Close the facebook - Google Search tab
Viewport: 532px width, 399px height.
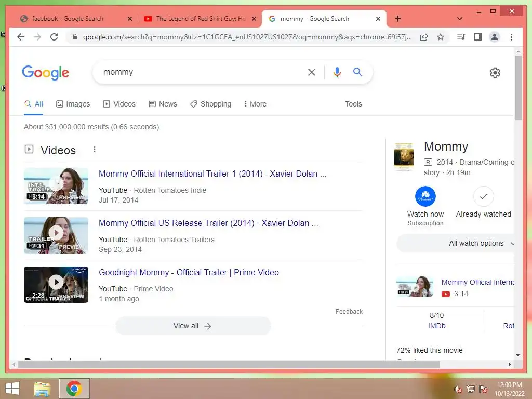click(x=129, y=19)
